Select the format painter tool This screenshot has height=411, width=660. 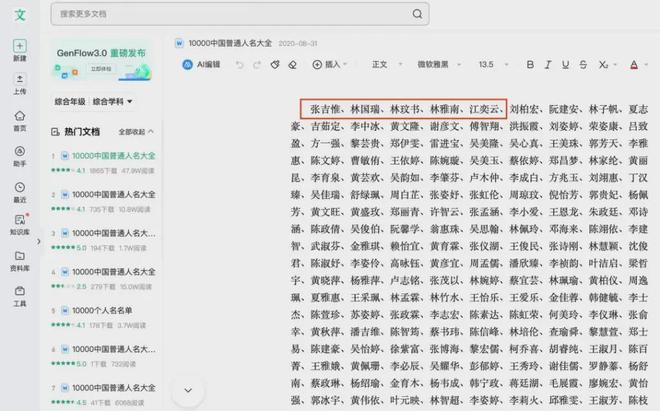[x=275, y=65]
